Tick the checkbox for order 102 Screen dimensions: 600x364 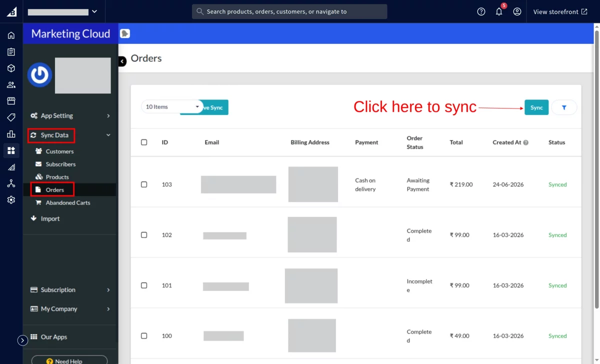click(x=144, y=235)
